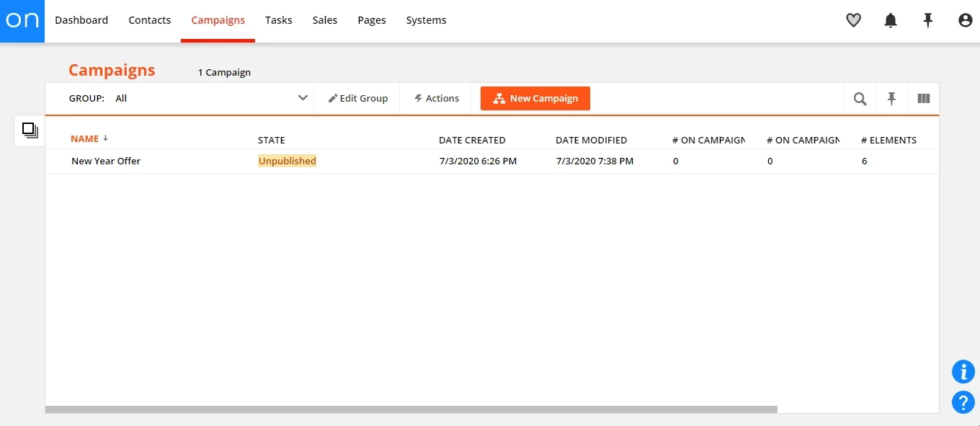The width and height of the screenshot is (980, 426).
Task: Sort by DATE MODIFIED column
Action: (x=592, y=140)
